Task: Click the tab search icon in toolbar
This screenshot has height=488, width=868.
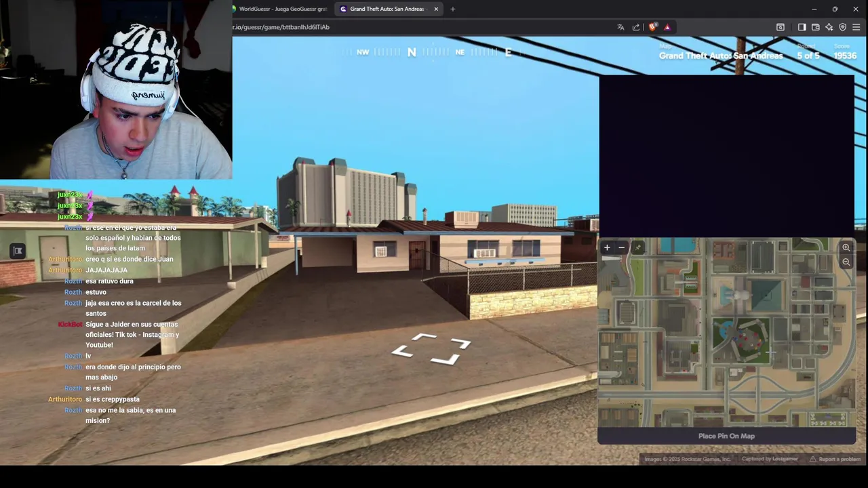Action: (x=781, y=27)
